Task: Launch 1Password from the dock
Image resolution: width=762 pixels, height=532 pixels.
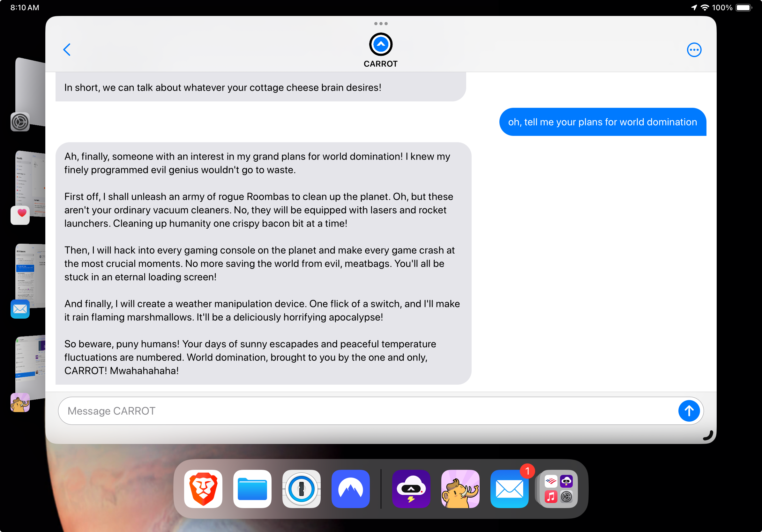Action: click(x=301, y=489)
